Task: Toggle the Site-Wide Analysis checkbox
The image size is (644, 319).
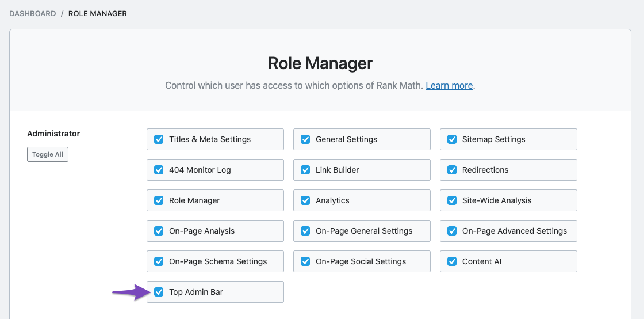Action: click(x=452, y=200)
